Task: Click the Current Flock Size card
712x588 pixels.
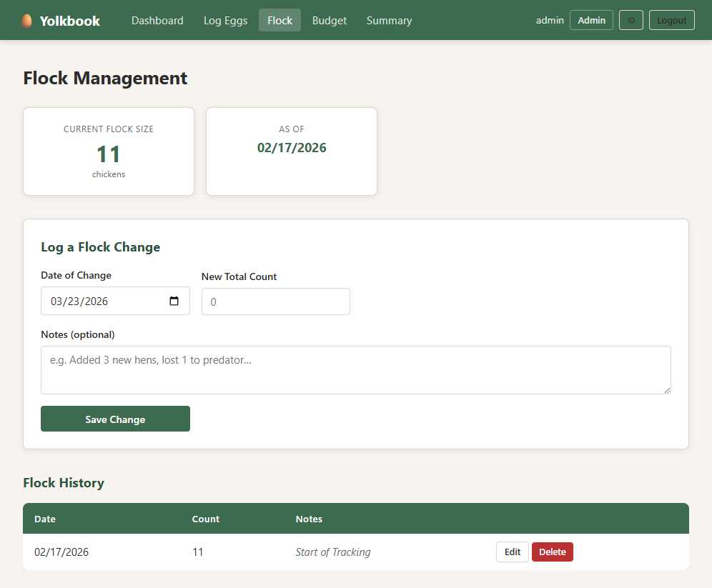Action: pos(109,151)
